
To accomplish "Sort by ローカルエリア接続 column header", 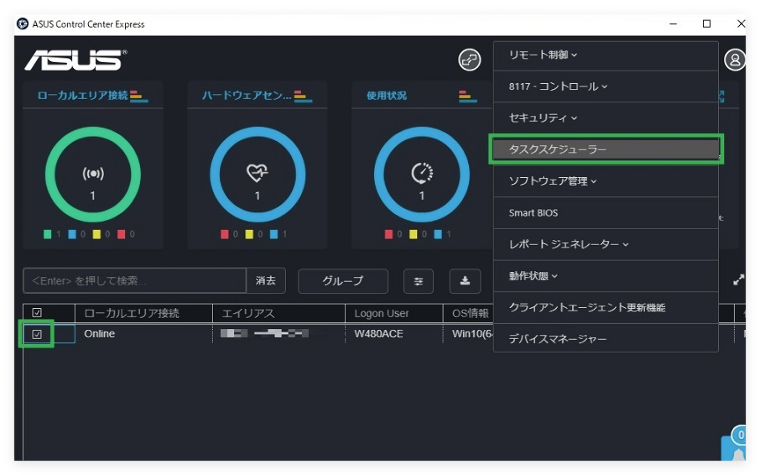I will tap(143, 313).
